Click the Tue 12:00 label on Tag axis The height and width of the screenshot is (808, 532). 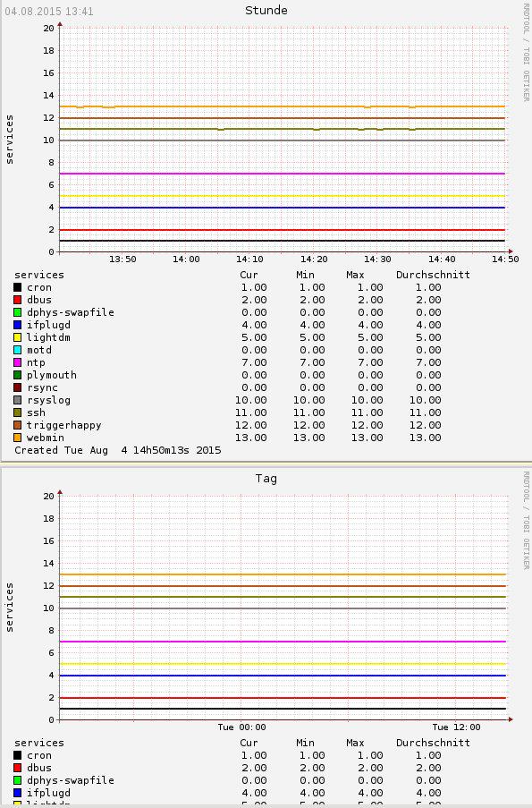point(456,727)
